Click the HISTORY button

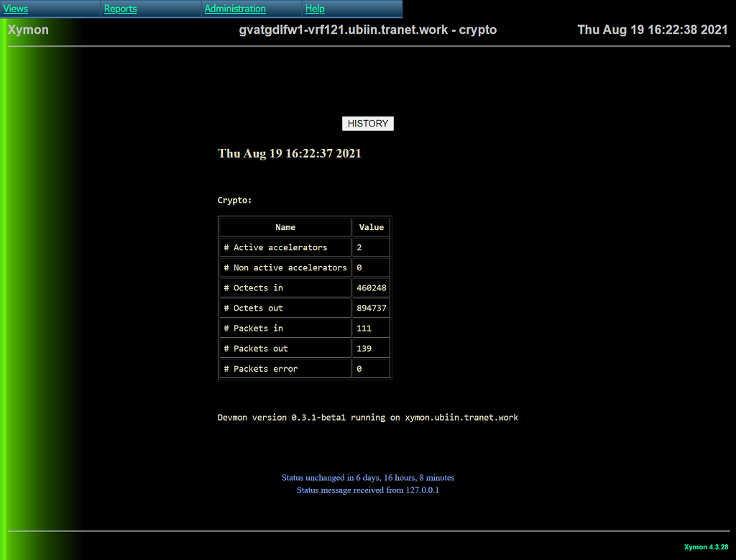pyautogui.click(x=367, y=124)
